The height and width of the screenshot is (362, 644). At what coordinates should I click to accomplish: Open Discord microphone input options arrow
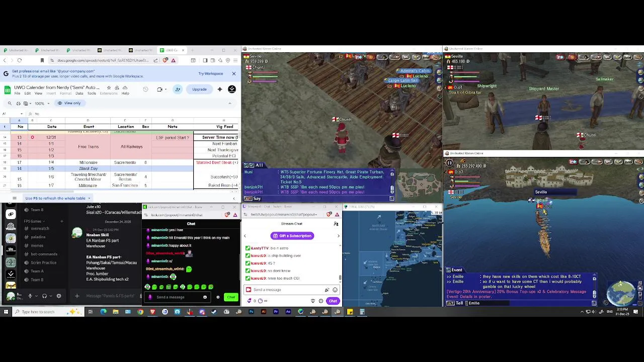(x=36, y=296)
